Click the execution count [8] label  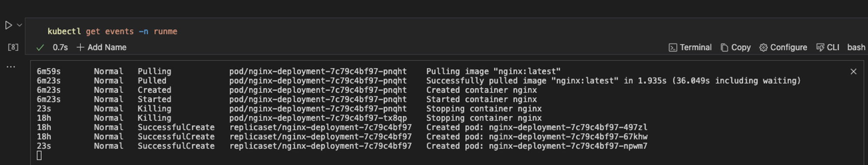pyautogui.click(x=13, y=47)
